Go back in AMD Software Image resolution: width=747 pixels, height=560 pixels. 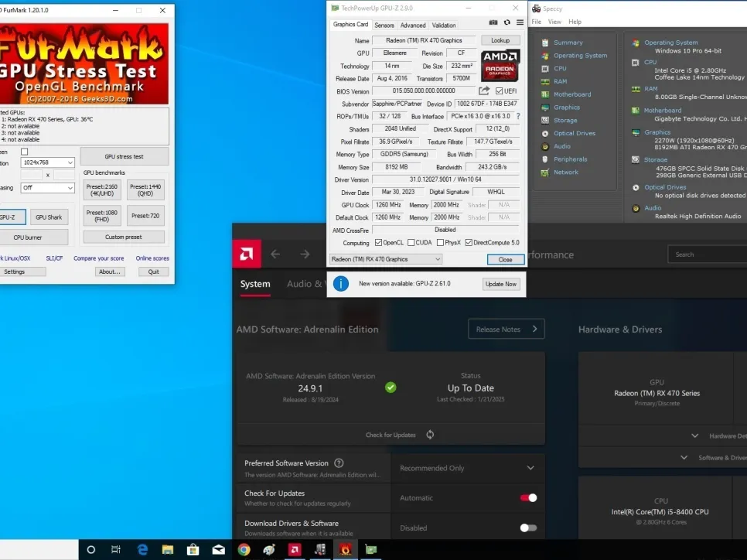(275, 254)
